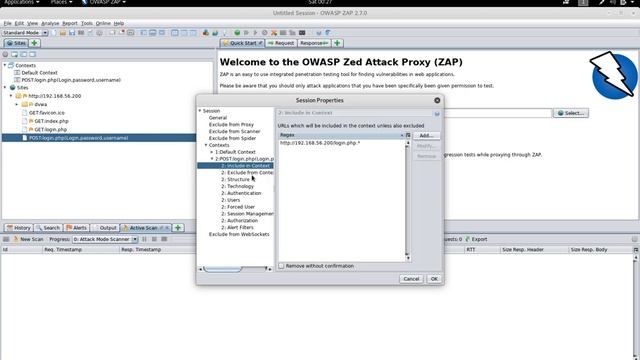Viewport: 640px width, 360px height.
Task: Collapse the http://192.168.56.200 site node
Action: click(11, 96)
